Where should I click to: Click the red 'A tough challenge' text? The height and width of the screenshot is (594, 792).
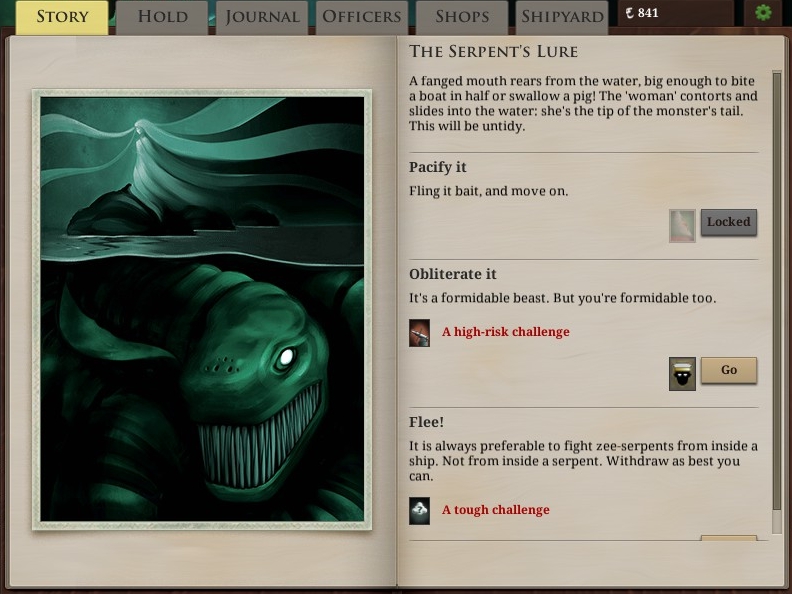click(x=496, y=510)
